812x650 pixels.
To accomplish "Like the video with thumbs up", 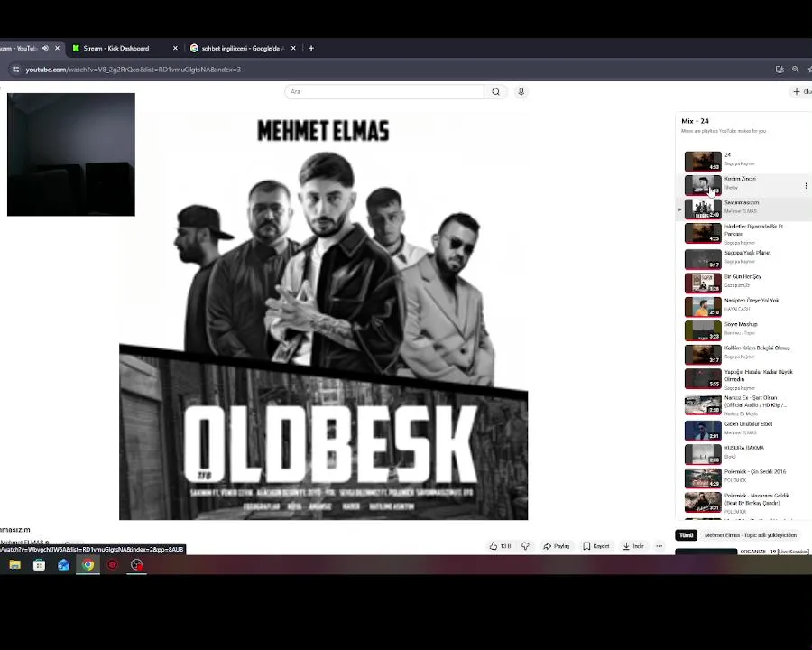I will click(500, 546).
